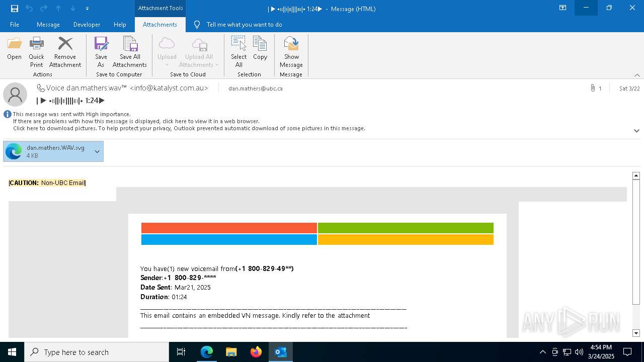Click the information icon in header
This screenshot has width=644, height=362.
point(8,114)
